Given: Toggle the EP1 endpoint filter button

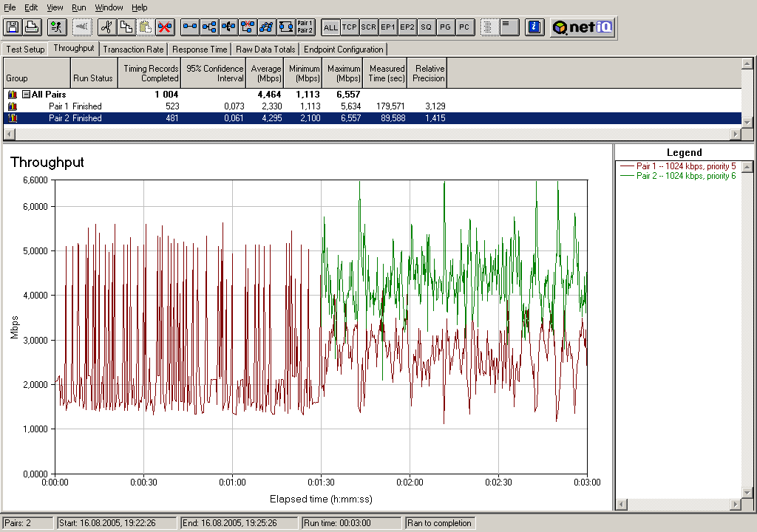Looking at the screenshot, I should click(x=388, y=27).
